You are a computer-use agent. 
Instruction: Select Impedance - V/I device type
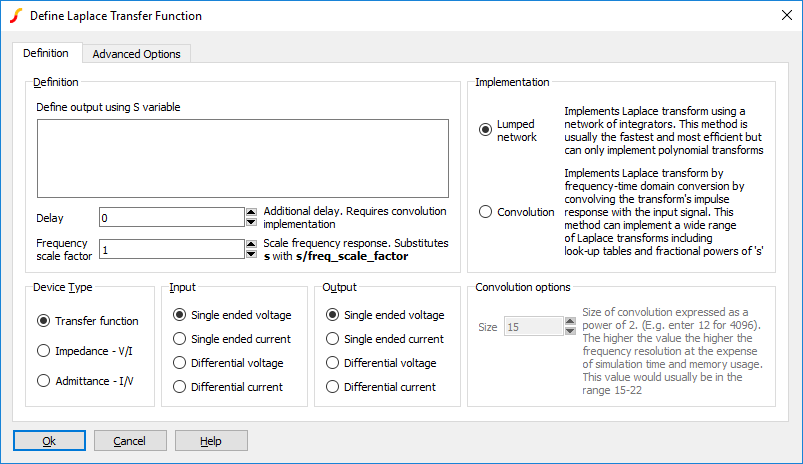[43, 351]
